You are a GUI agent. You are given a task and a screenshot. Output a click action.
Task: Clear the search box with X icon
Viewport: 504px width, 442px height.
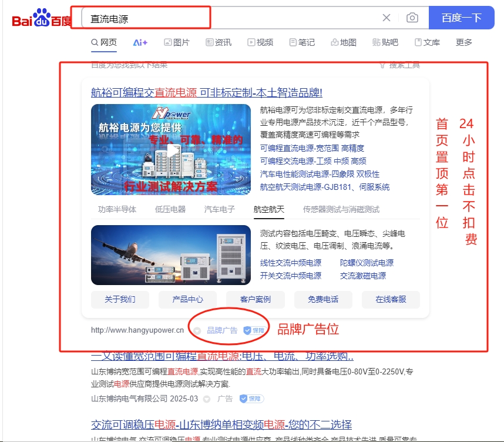[387, 18]
